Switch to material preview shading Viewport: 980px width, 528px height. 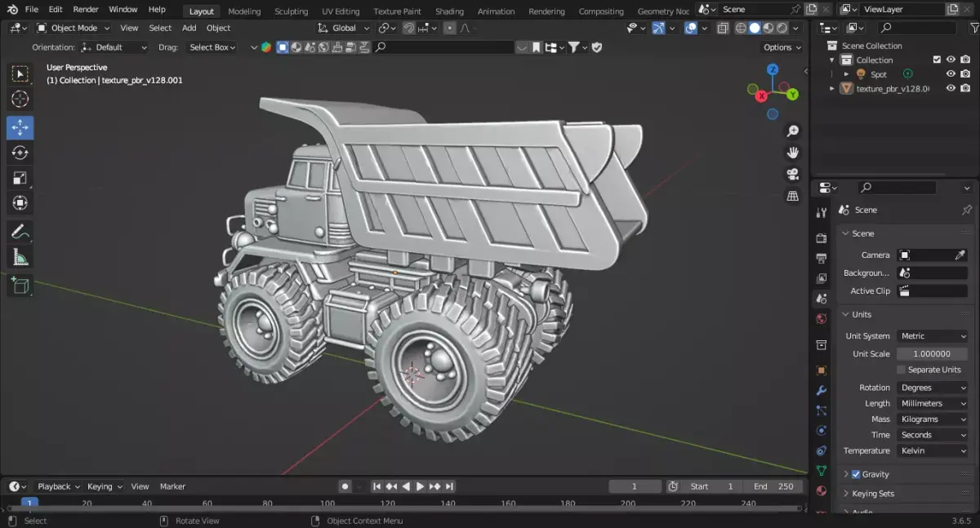[x=768, y=28]
